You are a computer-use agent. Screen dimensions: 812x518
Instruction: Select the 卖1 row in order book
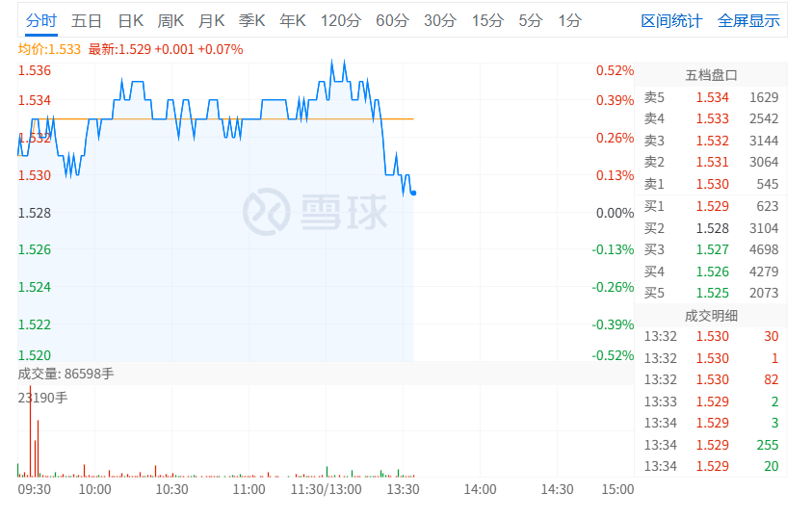click(711, 184)
